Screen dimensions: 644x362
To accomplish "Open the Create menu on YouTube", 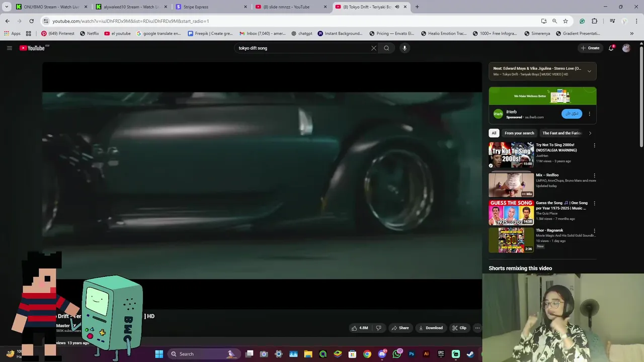I will (x=590, y=48).
